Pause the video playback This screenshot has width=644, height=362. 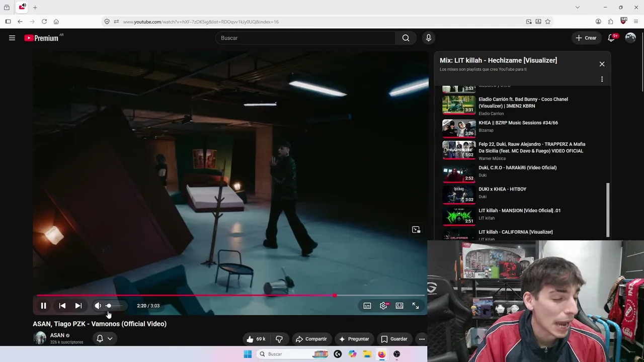point(43,306)
